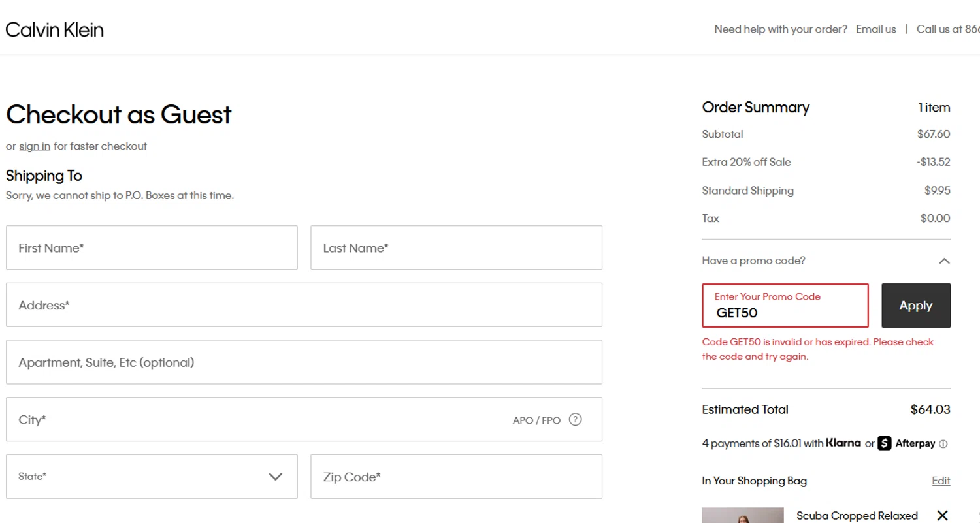Open the Scuba Cropped Relaxed product thumbnail
This screenshot has height=523, width=980.
(743, 515)
